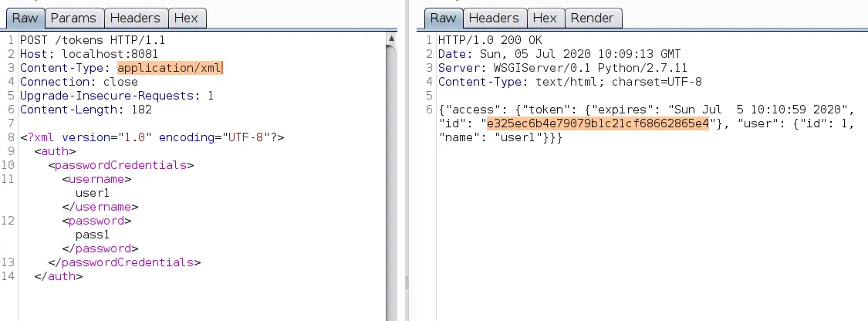Click the "expires" timestamp in the response
Screen dimensions: 868x321
pyautogui.click(x=758, y=110)
